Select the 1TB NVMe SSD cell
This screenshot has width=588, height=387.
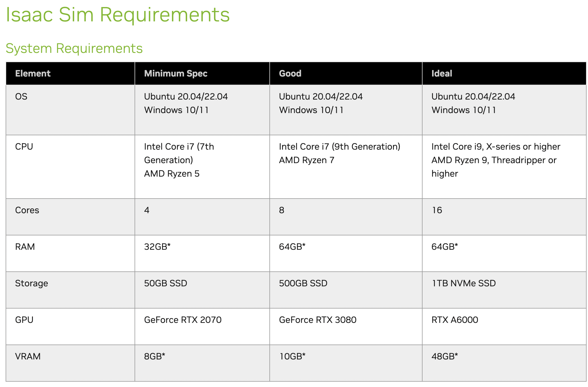[x=464, y=283]
